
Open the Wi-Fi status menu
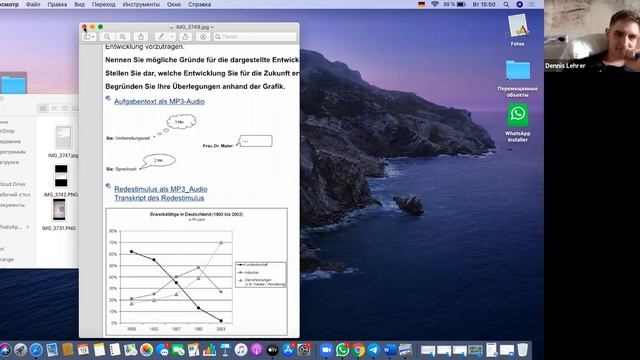pos(435,4)
